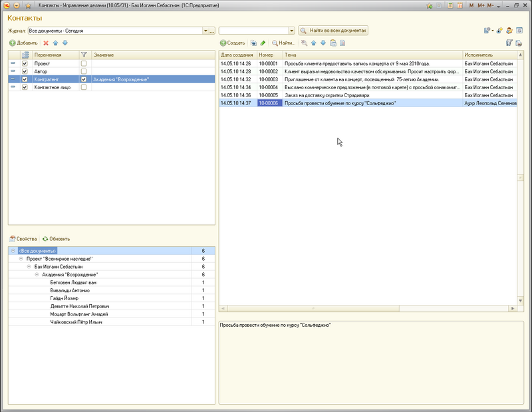Open the calculator icon in title bar
The height and width of the screenshot is (412, 532).
click(450, 5)
